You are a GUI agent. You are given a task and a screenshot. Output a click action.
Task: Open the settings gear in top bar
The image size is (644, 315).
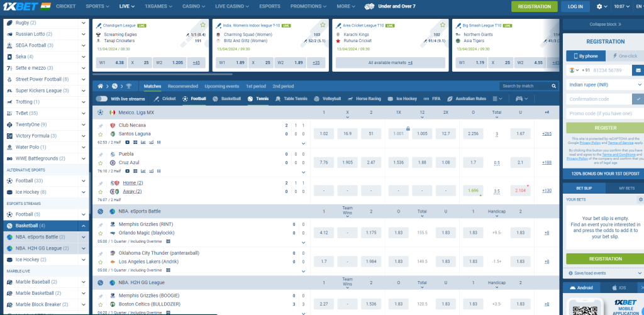pos(599,6)
